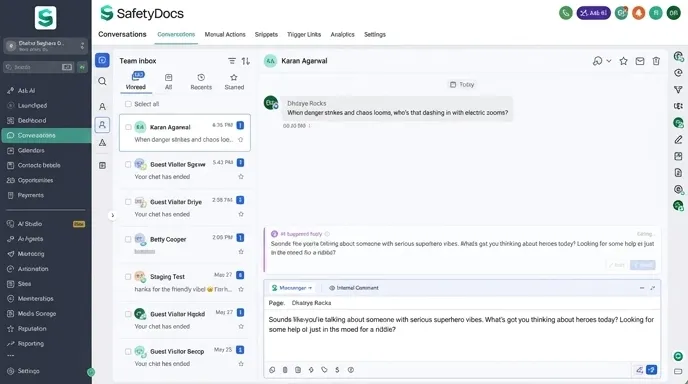Image resolution: width=688 pixels, height=384 pixels.
Task: Check the Betty Cooper conversation checkbox
Action: pos(128,239)
